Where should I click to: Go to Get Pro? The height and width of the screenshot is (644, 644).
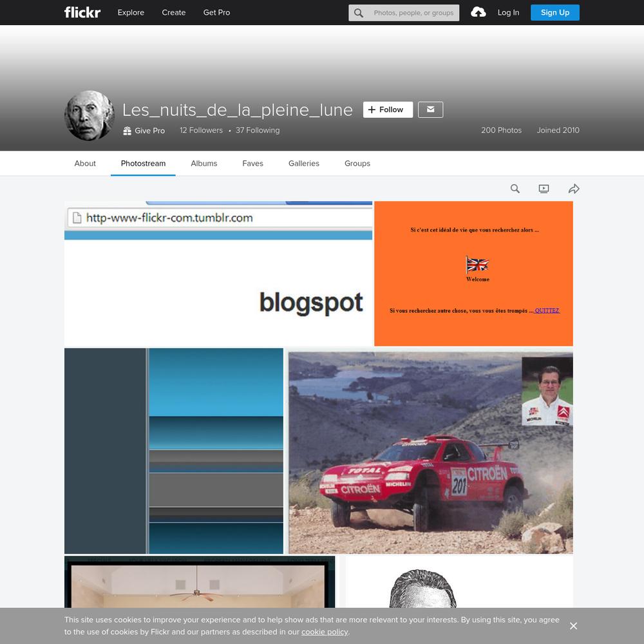tap(216, 12)
